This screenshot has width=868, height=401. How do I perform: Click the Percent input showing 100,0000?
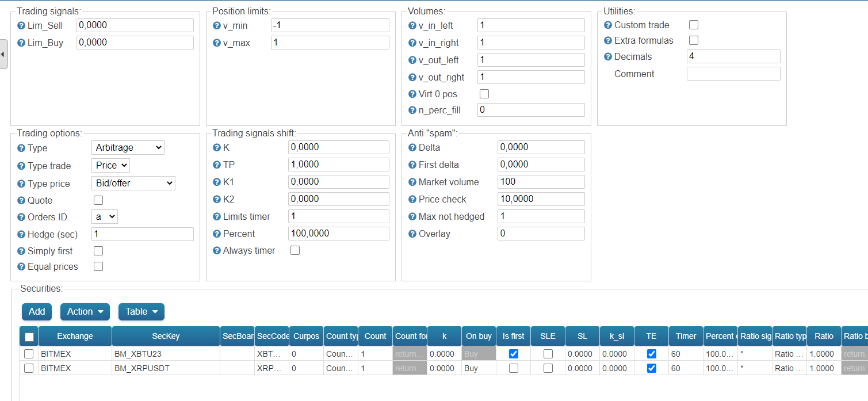coord(339,234)
